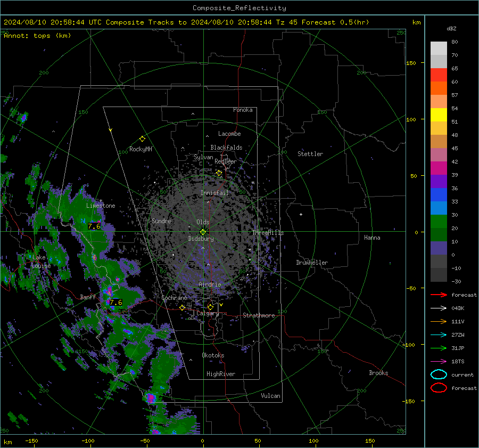Click the Innisfail city label
The width and height of the screenshot is (479, 448).
click(215, 193)
